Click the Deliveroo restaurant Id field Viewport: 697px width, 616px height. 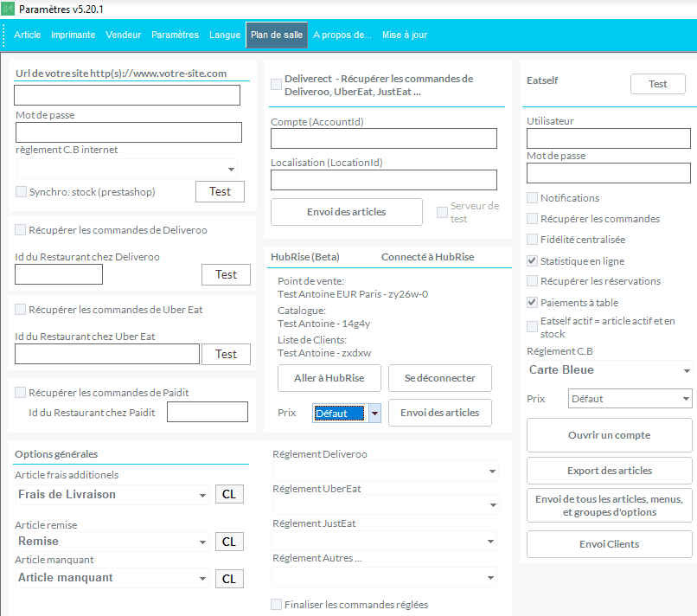[x=59, y=274]
